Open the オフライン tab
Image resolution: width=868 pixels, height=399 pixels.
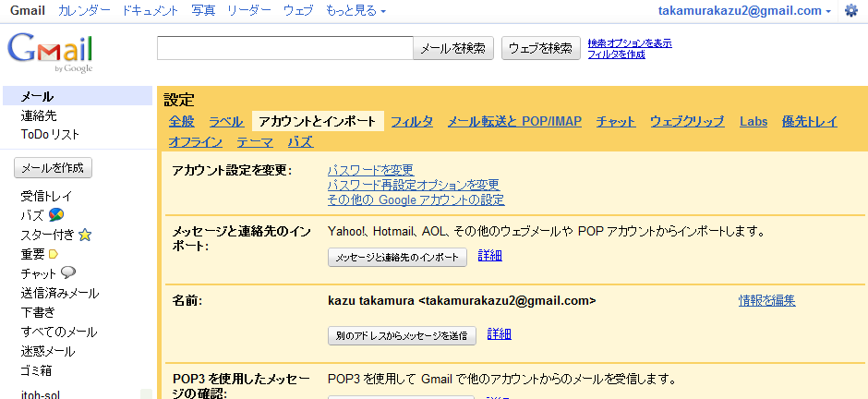[x=196, y=142]
